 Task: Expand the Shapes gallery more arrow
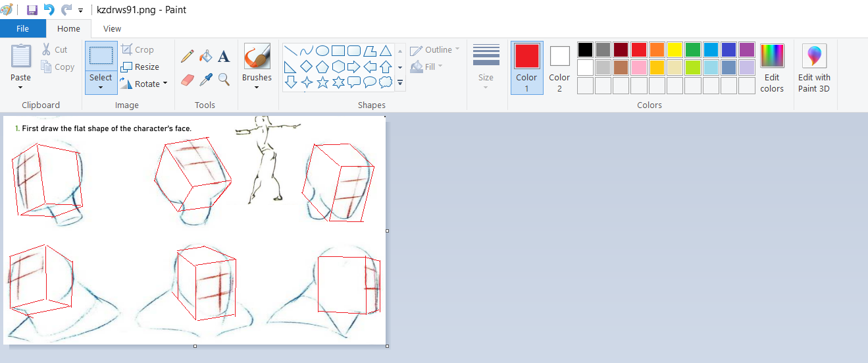tap(400, 83)
